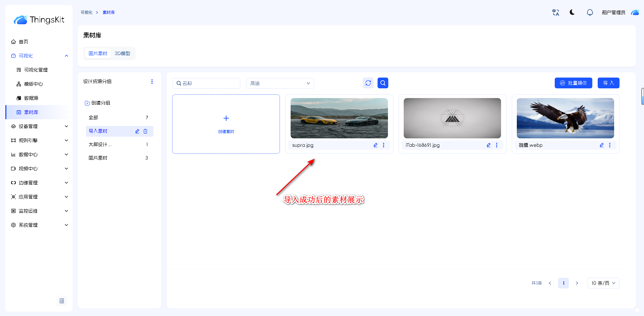Open the language translation switcher

[x=556, y=12]
